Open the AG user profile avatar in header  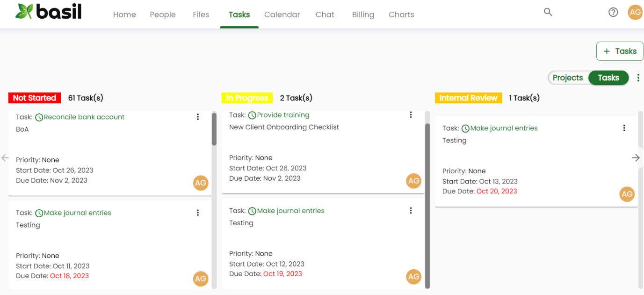[635, 13]
